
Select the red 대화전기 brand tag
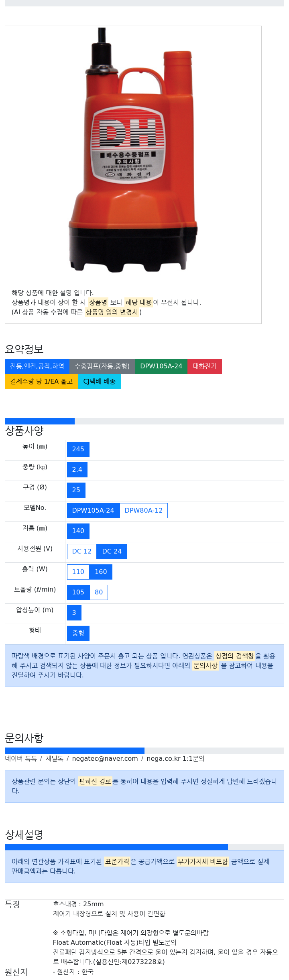[205, 366]
